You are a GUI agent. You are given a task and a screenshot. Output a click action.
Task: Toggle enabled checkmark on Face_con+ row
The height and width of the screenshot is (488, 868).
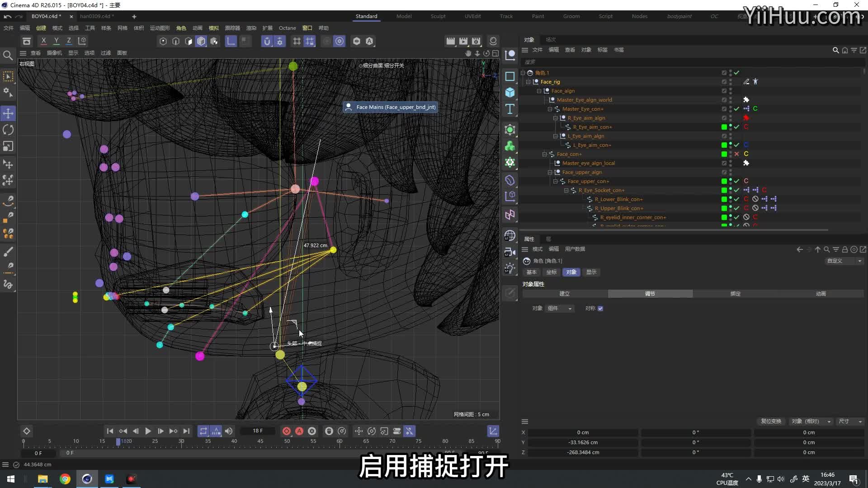click(736, 154)
